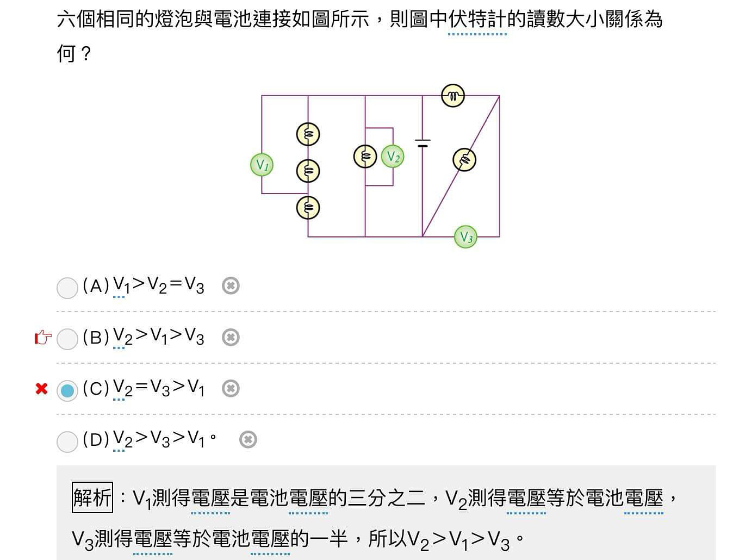Click the 解析 label box
This screenshot has width=733, height=560.
(92, 497)
